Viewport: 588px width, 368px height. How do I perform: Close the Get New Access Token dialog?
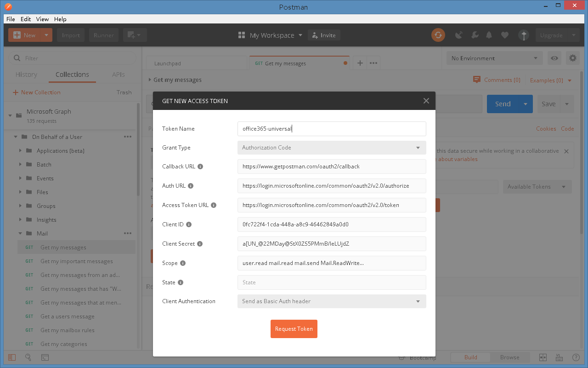point(426,101)
